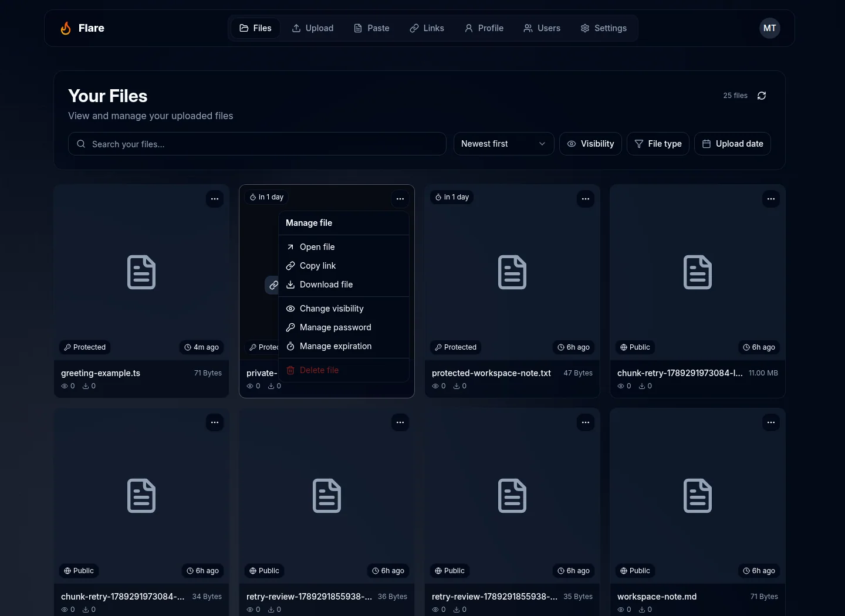Click the 4m ago timestamp on greeting-example.ts
This screenshot has width=845, height=616.
(x=201, y=347)
